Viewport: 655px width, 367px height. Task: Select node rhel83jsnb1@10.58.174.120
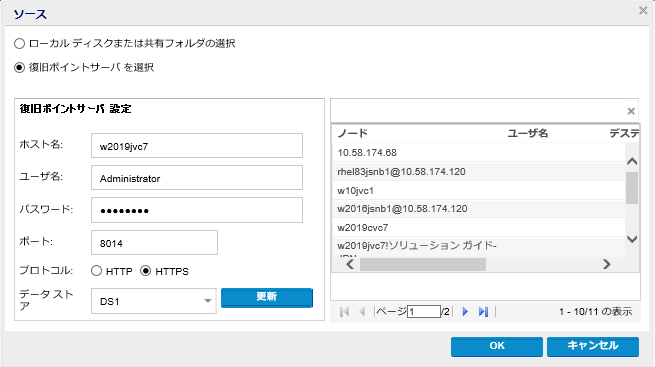(x=479, y=172)
